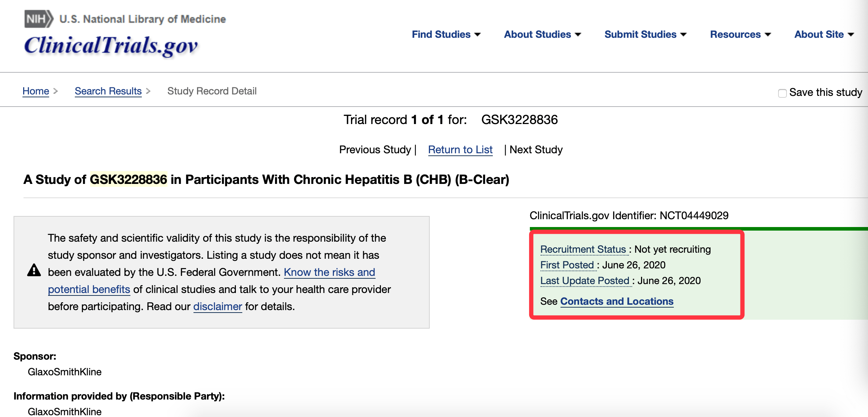Navigate to Search Results breadcrumb
Image resolution: width=868 pixels, height=417 pixels.
point(108,91)
